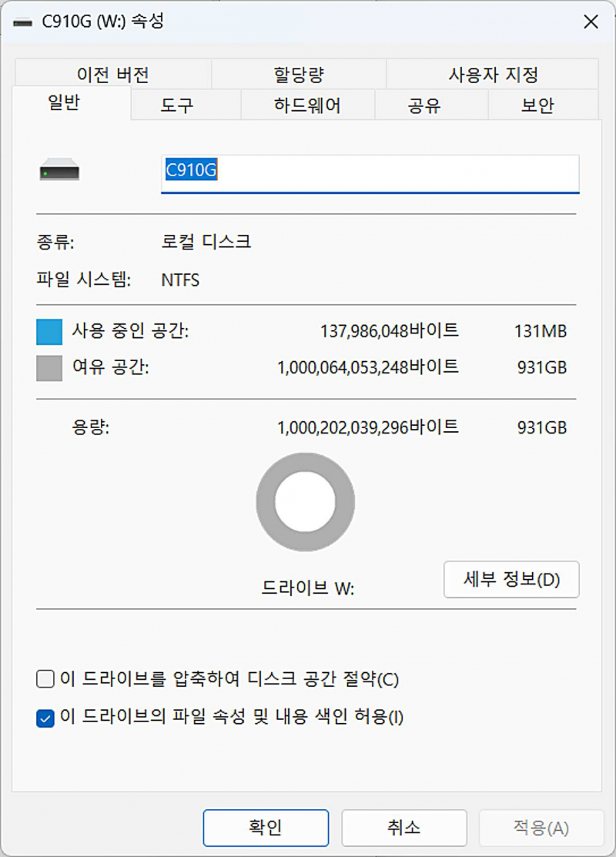Image resolution: width=616 pixels, height=857 pixels.
Task: Click the drive icon in title bar
Action: tap(23, 22)
